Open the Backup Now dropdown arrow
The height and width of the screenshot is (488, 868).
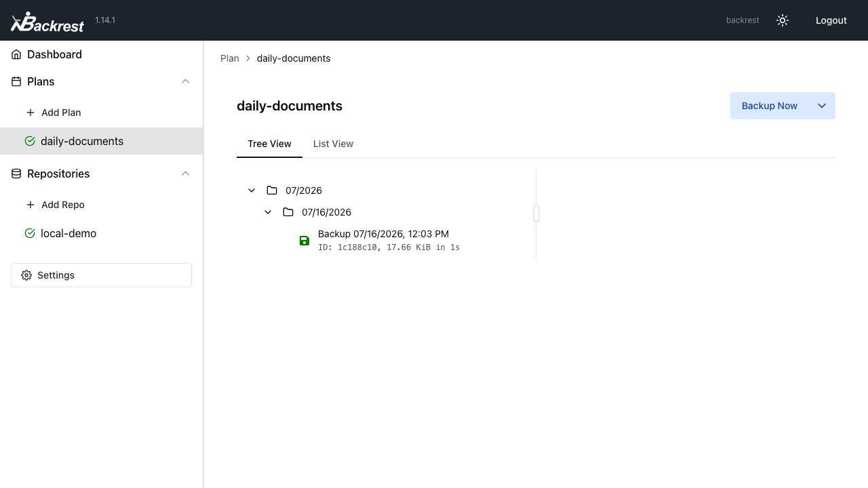tap(822, 106)
